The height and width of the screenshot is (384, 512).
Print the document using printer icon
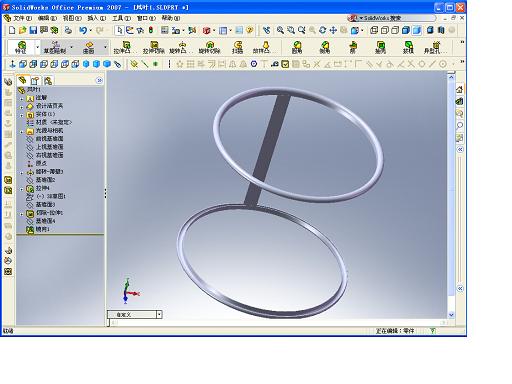click(68, 30)
